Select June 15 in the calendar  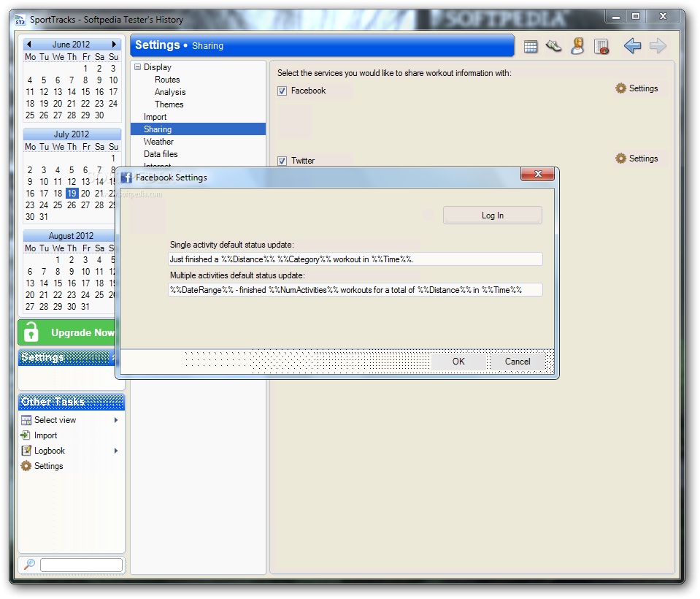pos(85,91)
